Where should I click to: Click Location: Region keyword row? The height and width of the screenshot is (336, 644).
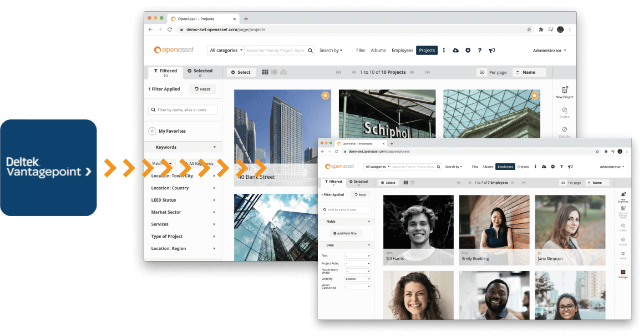pyautogui.click(x=183, y=248)
